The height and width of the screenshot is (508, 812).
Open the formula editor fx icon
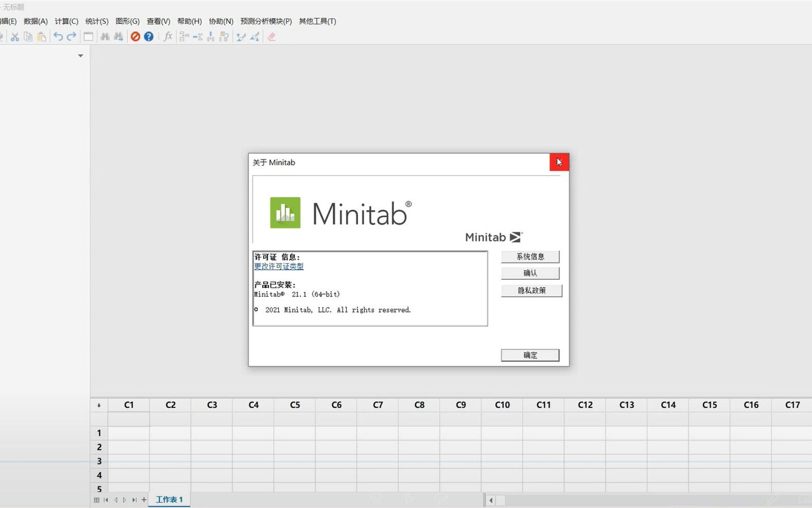point(168,37)
